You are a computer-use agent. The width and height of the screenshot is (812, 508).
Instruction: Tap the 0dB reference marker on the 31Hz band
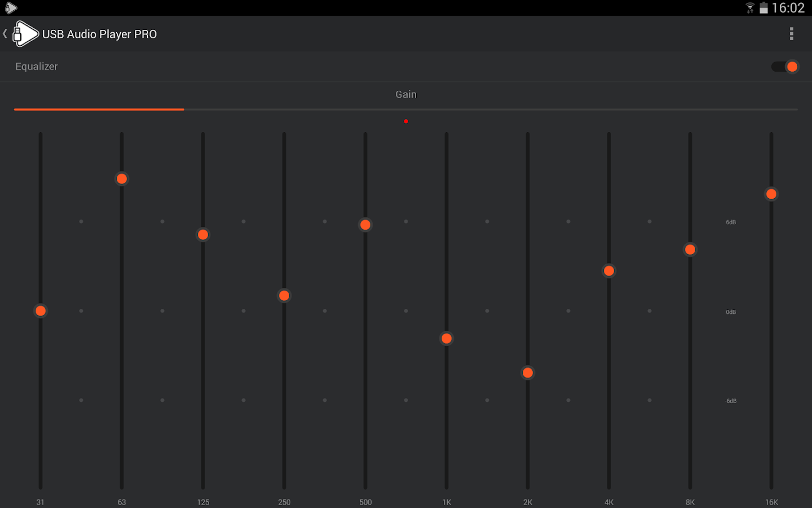81,310
